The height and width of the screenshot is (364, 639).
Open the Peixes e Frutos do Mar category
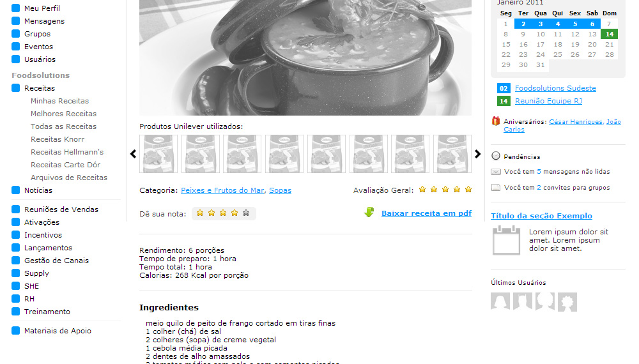[222, 190]
